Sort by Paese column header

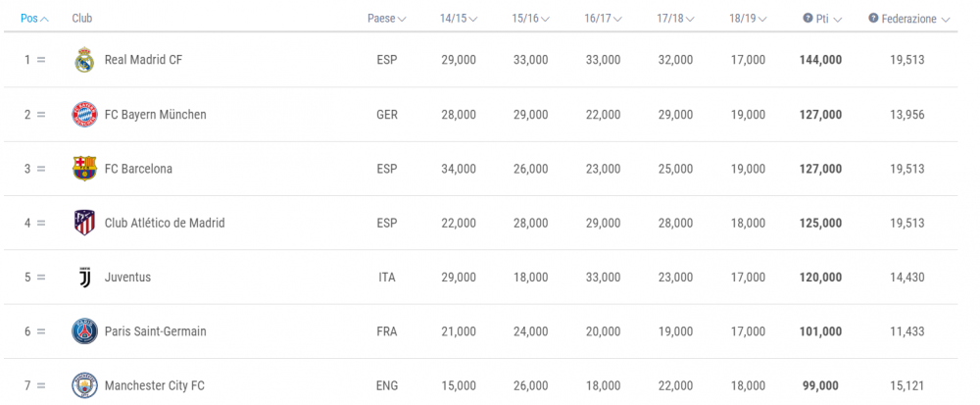[386, 19]
